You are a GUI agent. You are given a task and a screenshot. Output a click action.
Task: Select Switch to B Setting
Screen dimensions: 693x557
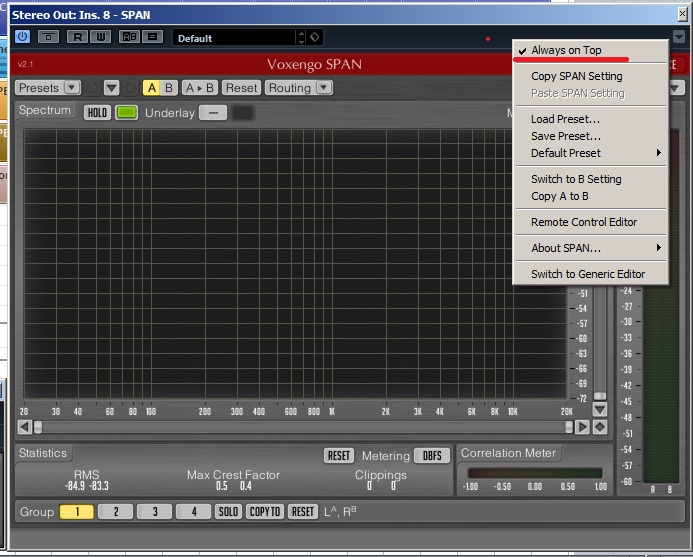tap(591, 179)
